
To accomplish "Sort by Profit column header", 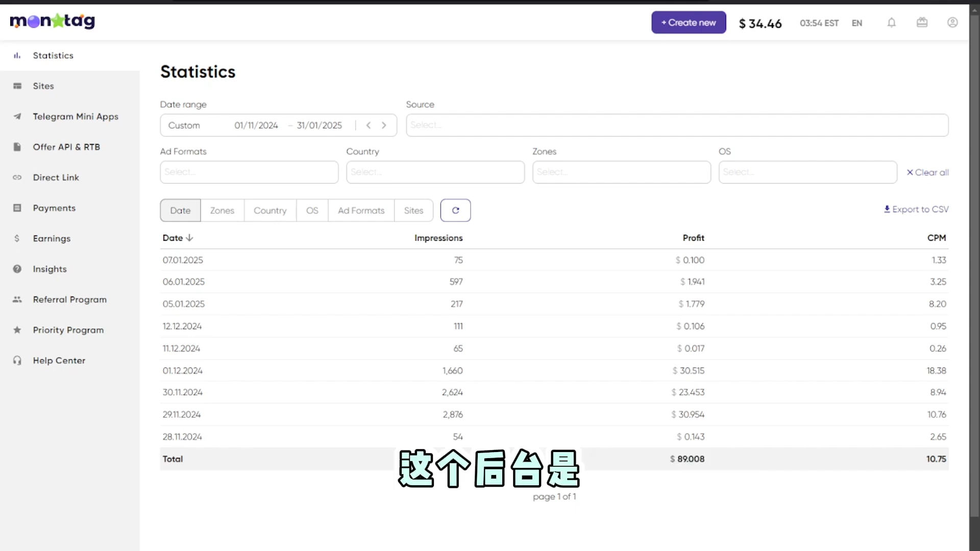I will pyautogui.click(x=693, y=238).
